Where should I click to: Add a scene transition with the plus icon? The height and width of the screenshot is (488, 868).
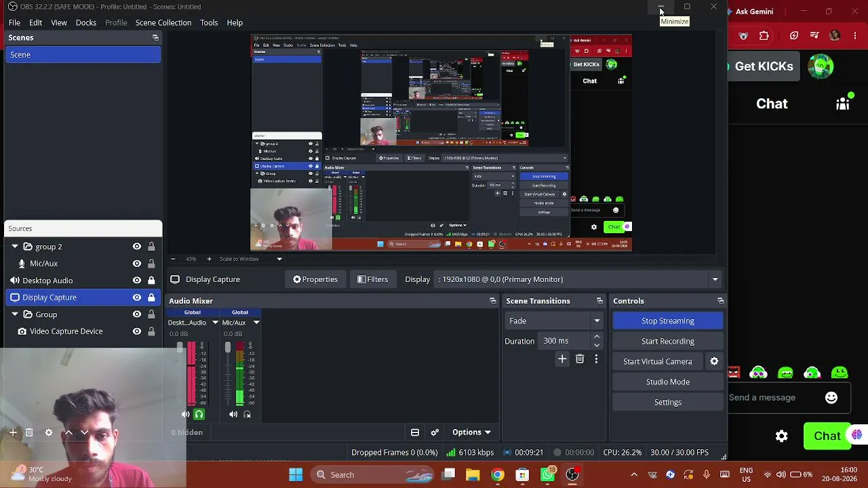click(x=562, y=359)
